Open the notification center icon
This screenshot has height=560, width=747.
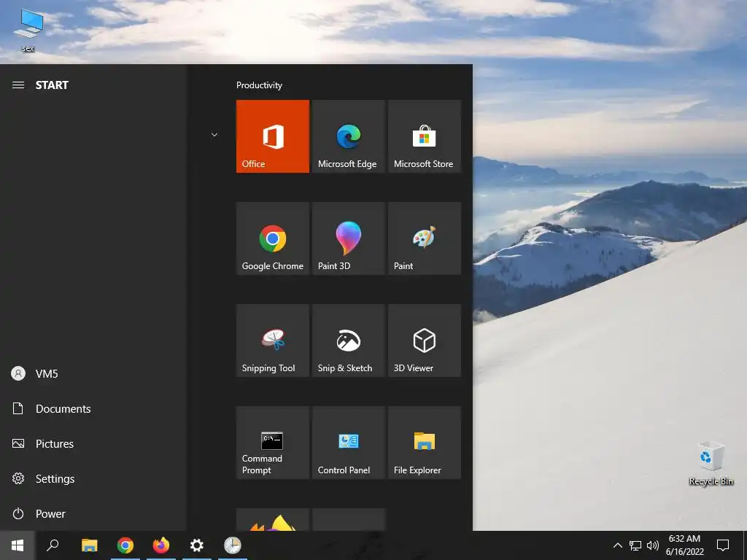tap(723, 545)
